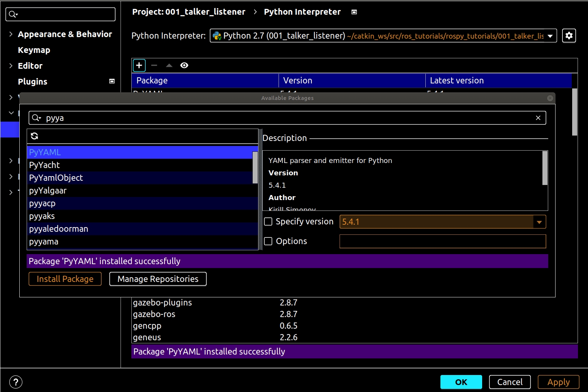Click the description panel scrollbar

click(545, 168)
